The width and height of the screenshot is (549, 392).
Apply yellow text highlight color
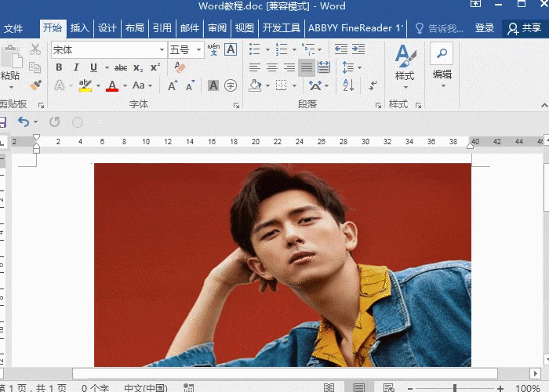pyautogui.click(x=85, y=85)
